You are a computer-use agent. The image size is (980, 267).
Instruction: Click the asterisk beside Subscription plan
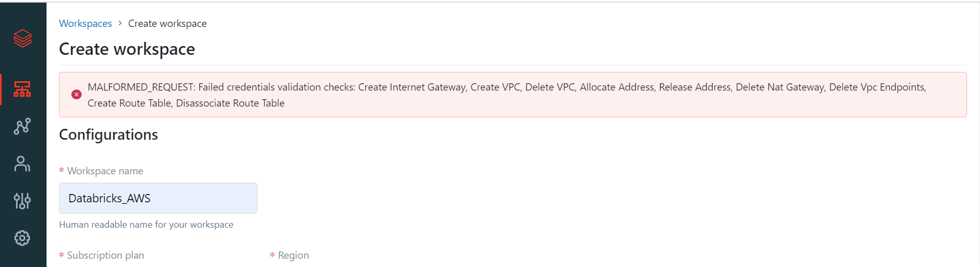tap(62, 255)
